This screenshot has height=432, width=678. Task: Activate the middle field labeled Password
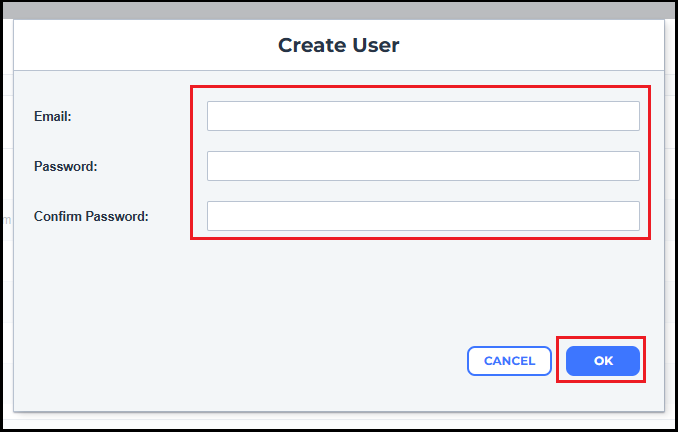(423, 166)
